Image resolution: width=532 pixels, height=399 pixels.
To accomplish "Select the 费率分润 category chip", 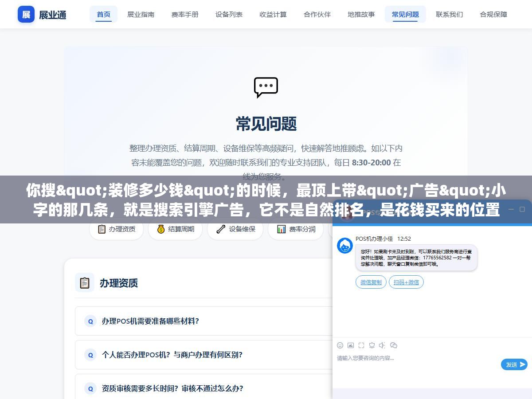I will point(296,229).
